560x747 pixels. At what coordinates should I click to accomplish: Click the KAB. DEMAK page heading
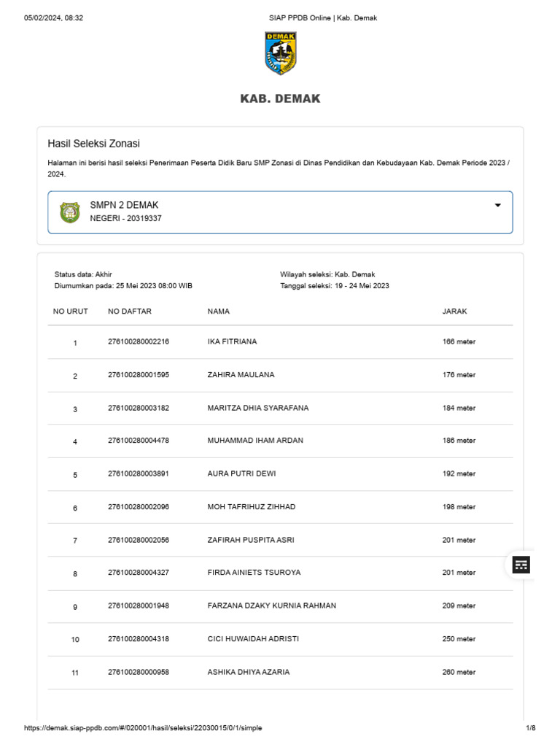[280, 98]
